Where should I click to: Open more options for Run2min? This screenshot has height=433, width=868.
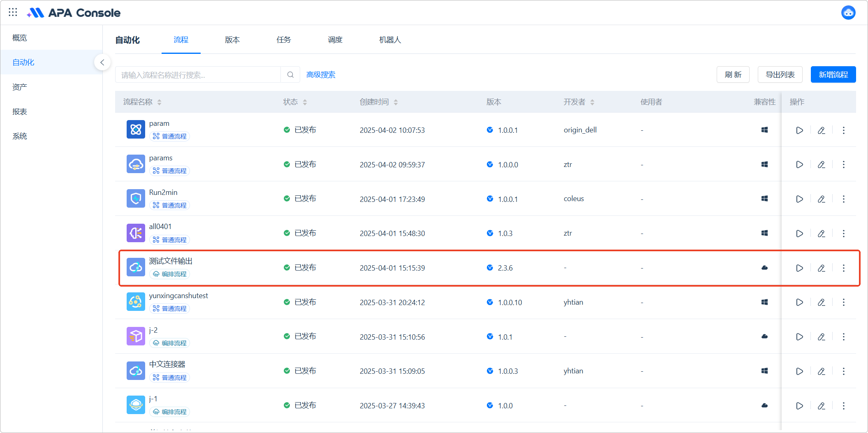point(844,199)
